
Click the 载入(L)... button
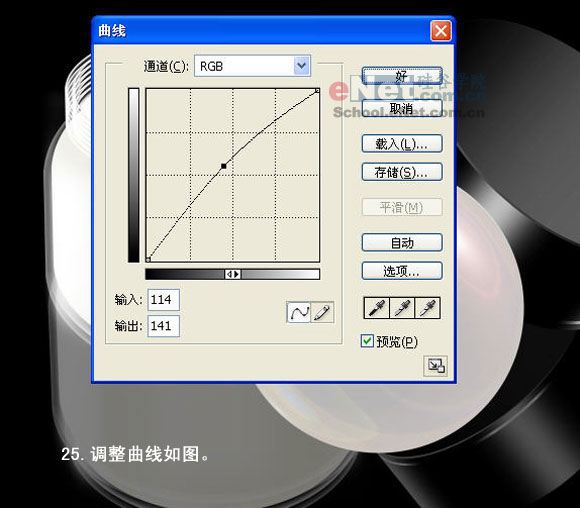[x=402, y=144]
